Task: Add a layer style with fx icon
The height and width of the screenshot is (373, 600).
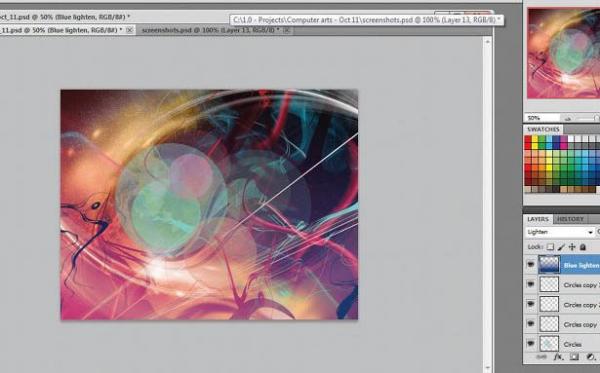Action: [x=558, y=357]
